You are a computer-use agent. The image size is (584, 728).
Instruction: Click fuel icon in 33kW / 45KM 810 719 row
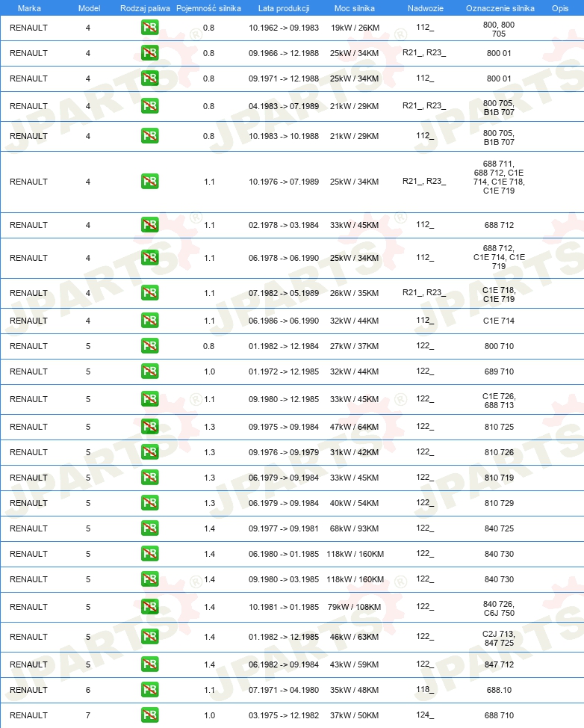pos(150,478)
